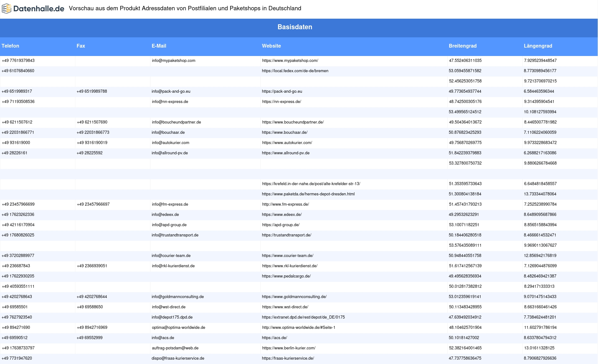
Task: Open the http://www.fm-express.de/ URL
Action: tap(286, 204)
